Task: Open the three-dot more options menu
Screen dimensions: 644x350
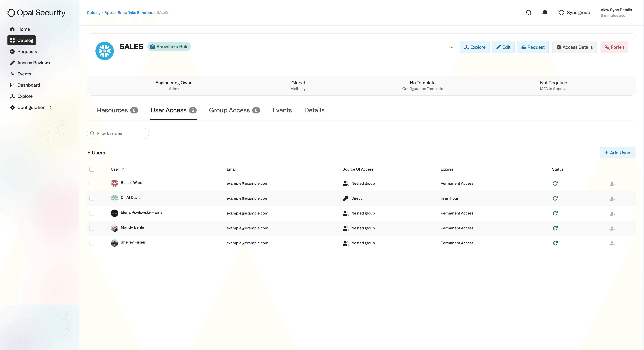Action: pos(451,47)
